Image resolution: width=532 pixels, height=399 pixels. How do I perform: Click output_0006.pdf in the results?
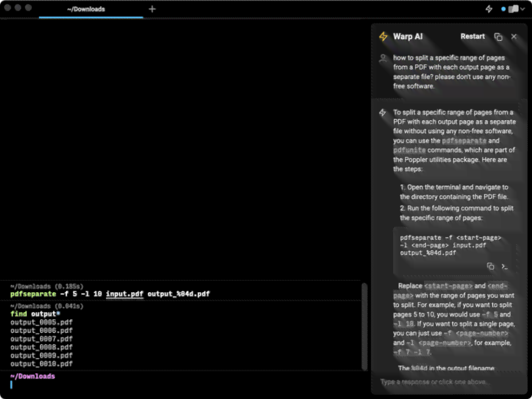pyautogui.click(x=41, y=330)
